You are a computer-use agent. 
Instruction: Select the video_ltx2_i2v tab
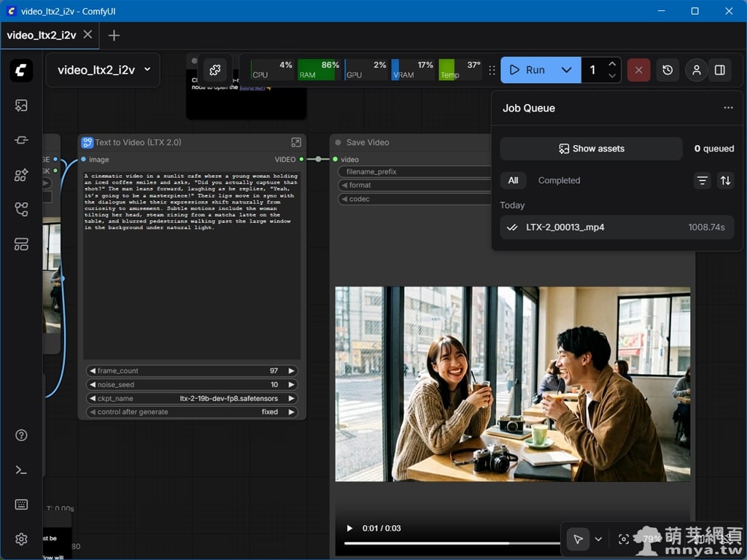[x=41, y=35]
